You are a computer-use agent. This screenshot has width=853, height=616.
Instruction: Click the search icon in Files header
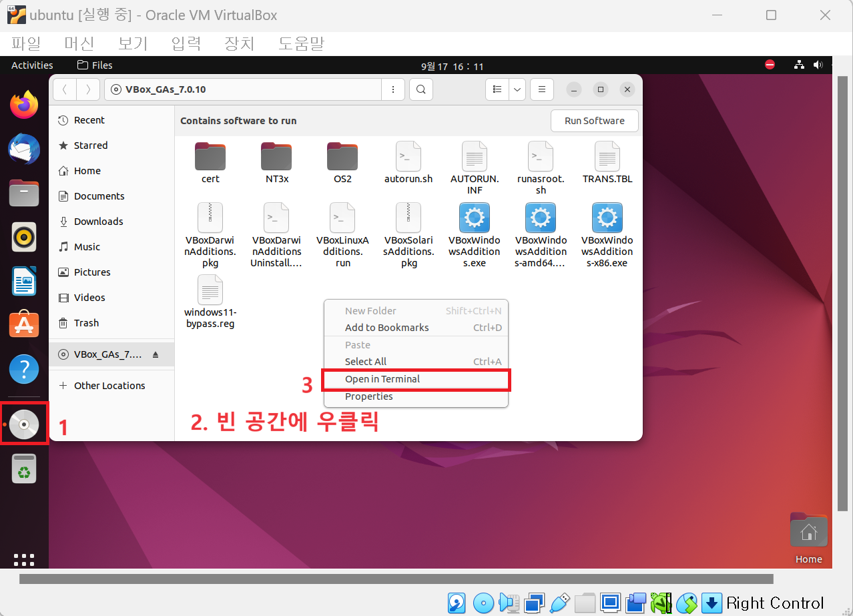point(420,89)
